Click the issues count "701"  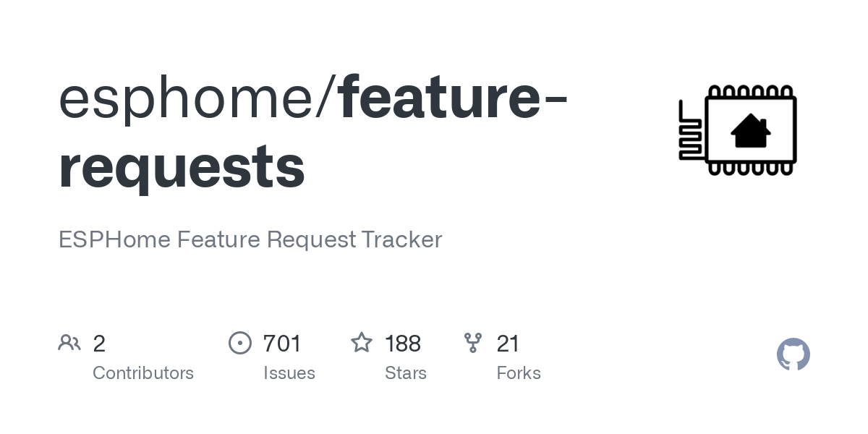[x=282, y=343]
